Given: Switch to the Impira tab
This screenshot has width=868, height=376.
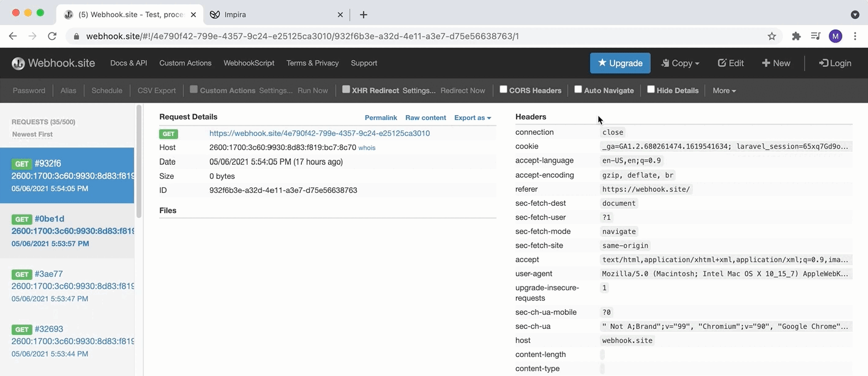Looking at the screenshot, I should [277, 14].
